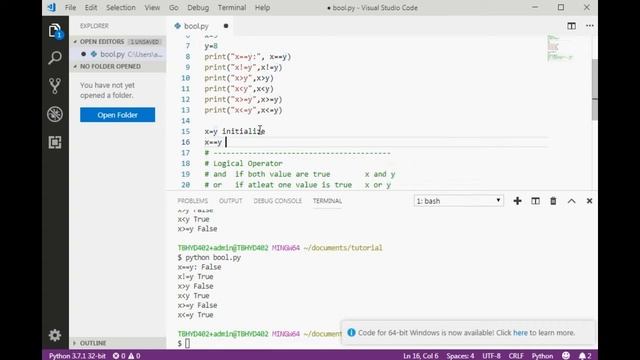Click the editor vertical scrollbar
The image size is (640, 360).
[595, 90]
